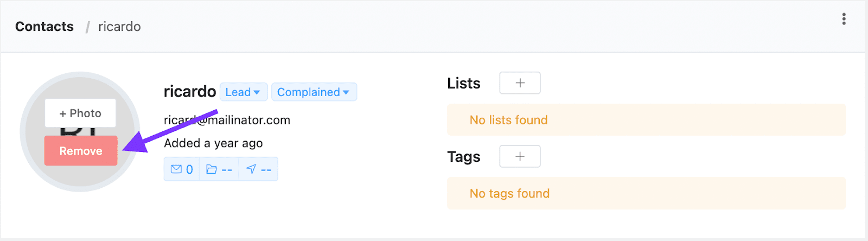Click the ricardo breadcrumb item
868x241 pixels.
119,27
